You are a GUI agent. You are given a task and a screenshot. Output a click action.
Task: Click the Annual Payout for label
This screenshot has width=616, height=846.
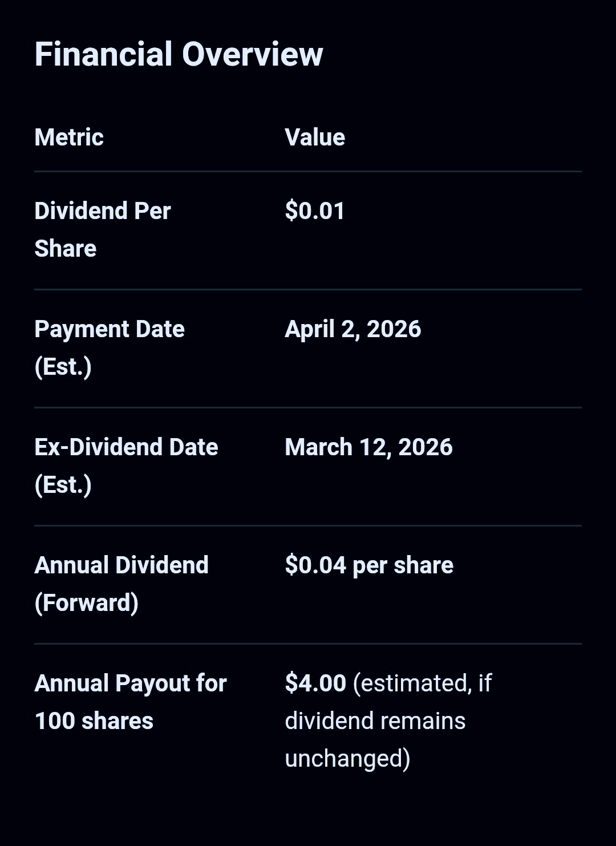[131, 683]
